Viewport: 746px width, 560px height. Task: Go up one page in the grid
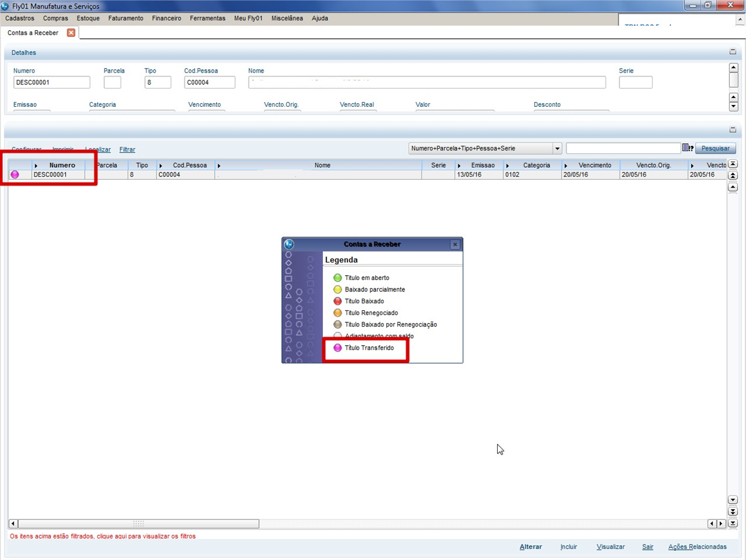coord(733,176)
